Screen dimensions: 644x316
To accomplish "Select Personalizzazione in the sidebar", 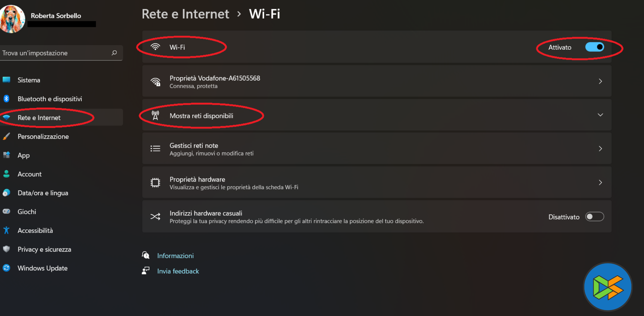I will point(43,137).
